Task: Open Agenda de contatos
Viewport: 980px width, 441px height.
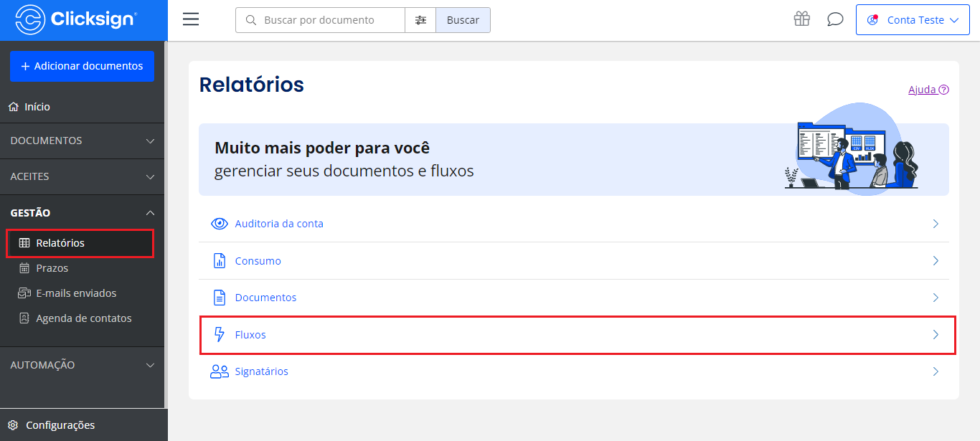Action: 83,318
